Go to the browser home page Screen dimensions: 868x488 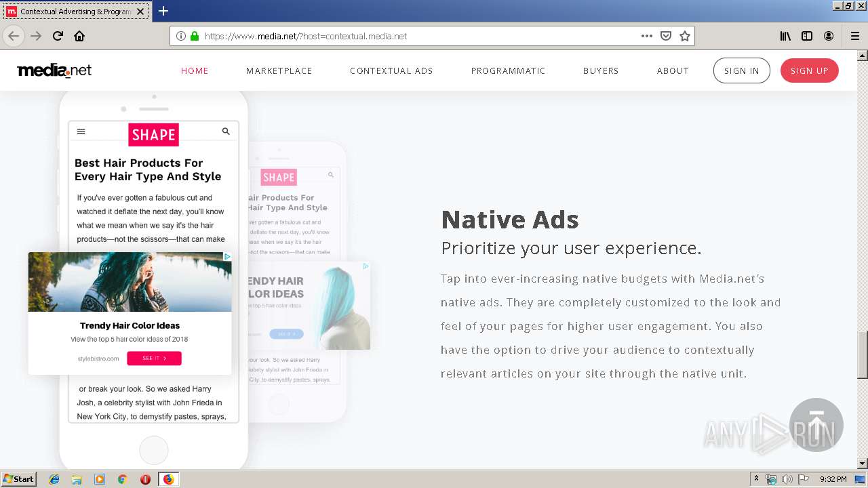79,36
